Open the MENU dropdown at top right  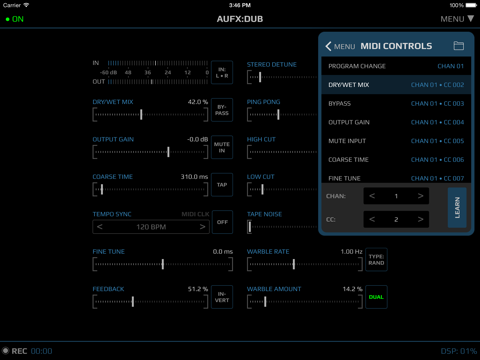tap(457, 19)
